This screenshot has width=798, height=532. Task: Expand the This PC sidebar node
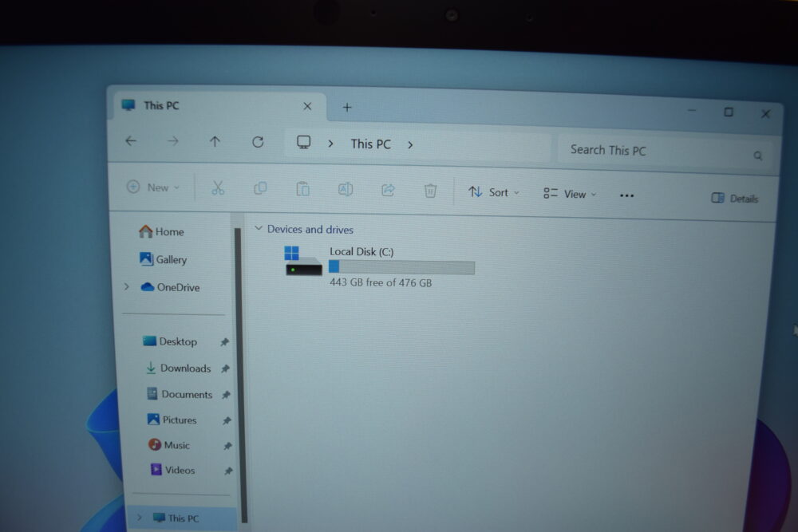tap(139, 518)
